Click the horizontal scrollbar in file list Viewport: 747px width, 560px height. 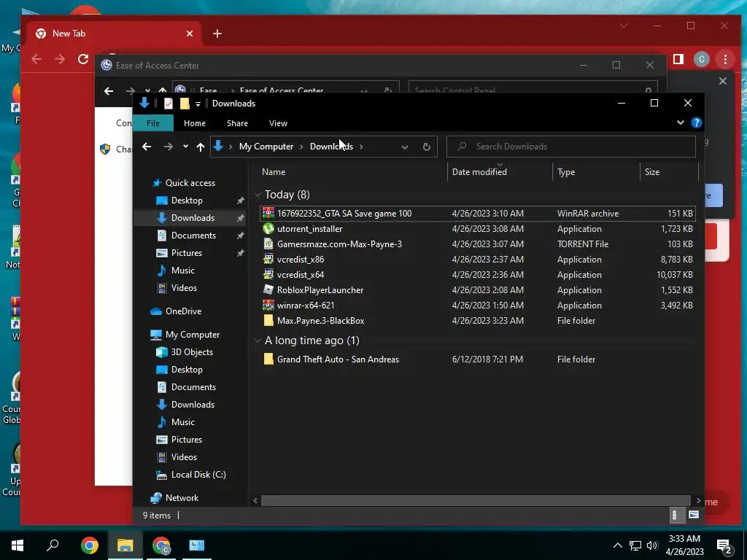click(x=476, y=500)
